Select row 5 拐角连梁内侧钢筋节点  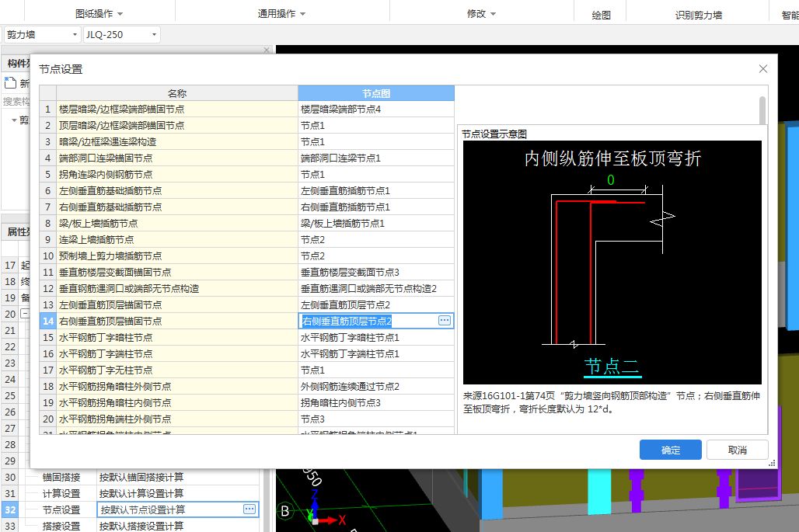point(176,174)
